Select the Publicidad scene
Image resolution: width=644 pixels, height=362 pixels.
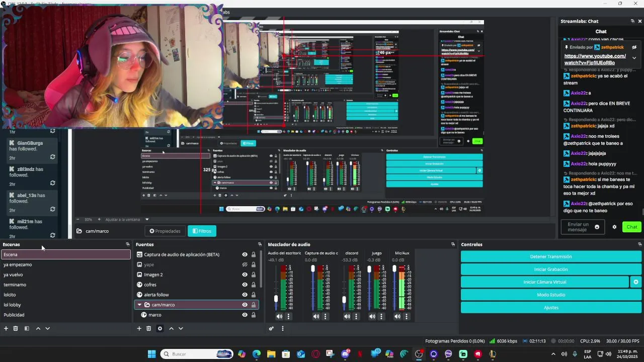pos(65,315)
